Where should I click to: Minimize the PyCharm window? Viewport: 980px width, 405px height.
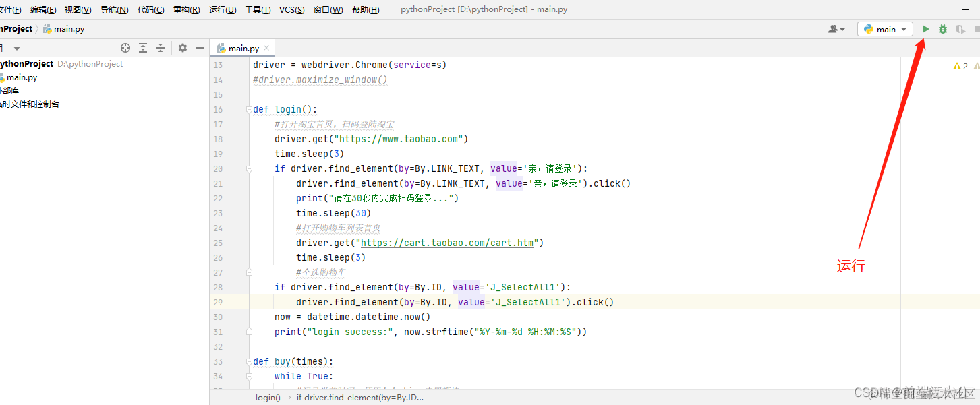(x=964, y=9)
